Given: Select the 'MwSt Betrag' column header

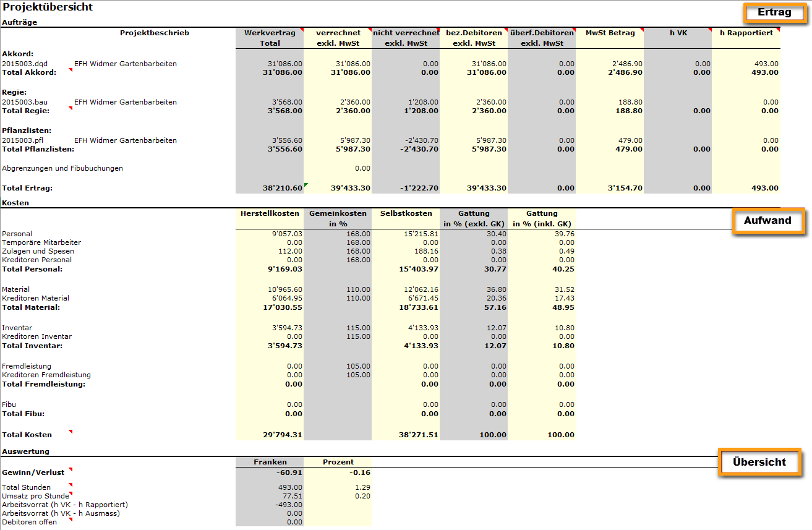Looking at the screenshot, I should click(610, 33).
